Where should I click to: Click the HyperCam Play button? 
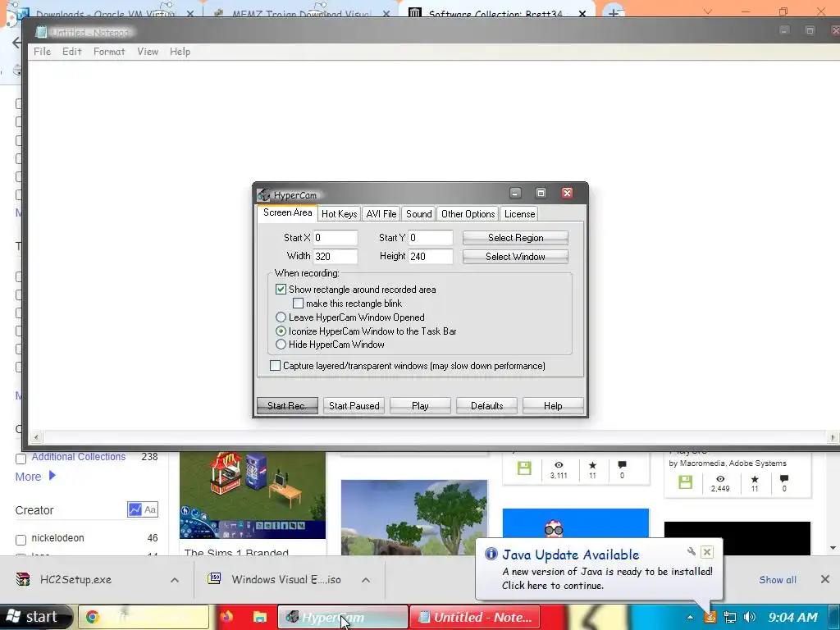[421, 405]
